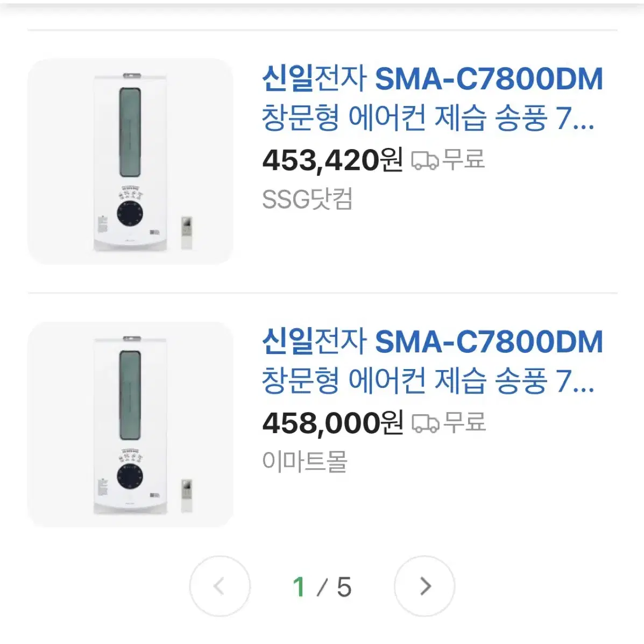Click the delivery truck icon beside 458,000원
This screenshot has height=644, width=644.
tap(425, 423)
